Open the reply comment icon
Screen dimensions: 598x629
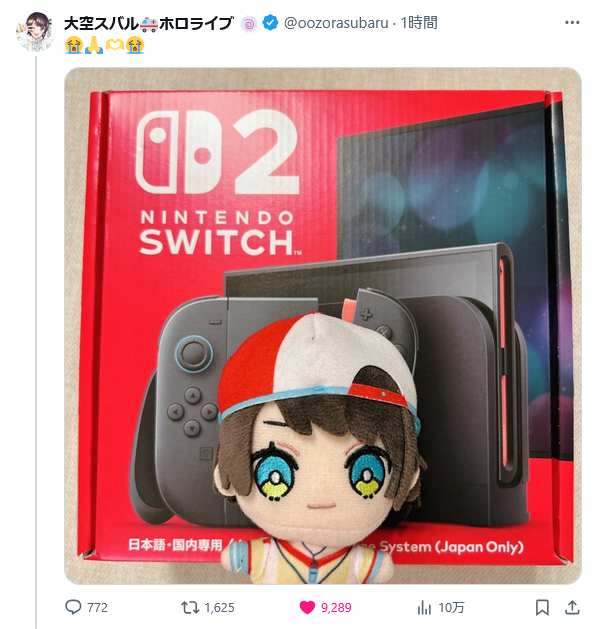pyautogui.click(x=73, y=607)
